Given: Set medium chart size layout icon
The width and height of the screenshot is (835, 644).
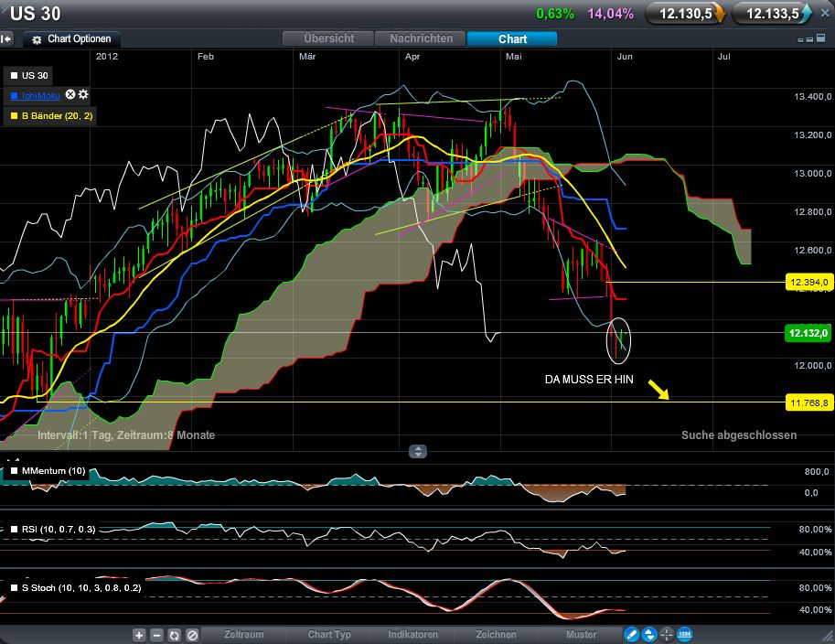Looking at the screenshot, I should pyautogui.click(x=810, y=39).
